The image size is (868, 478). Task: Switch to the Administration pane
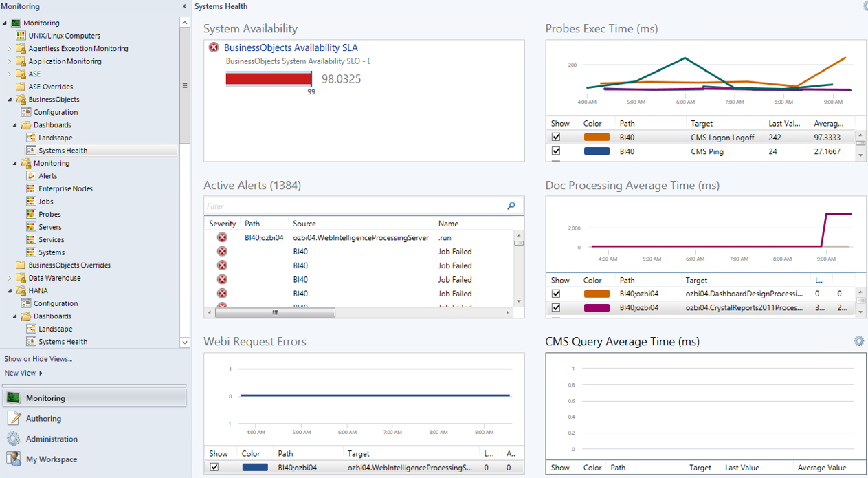pos(93,439)
